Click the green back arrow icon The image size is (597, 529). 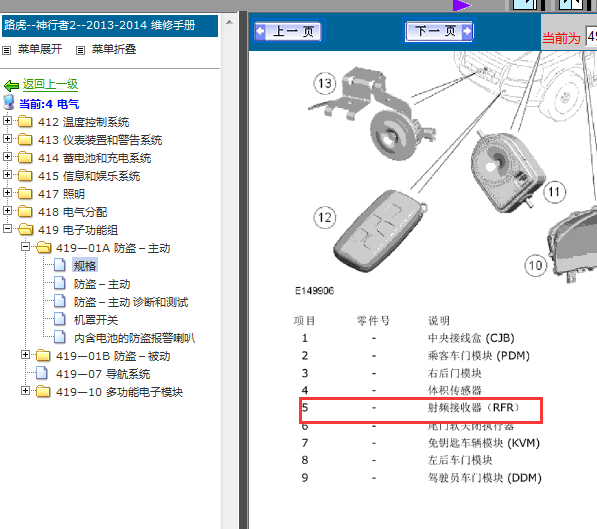point(11,85)
